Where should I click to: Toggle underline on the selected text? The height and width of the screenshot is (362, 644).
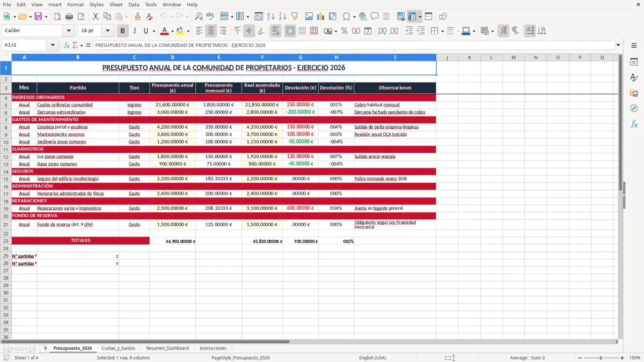145,31
